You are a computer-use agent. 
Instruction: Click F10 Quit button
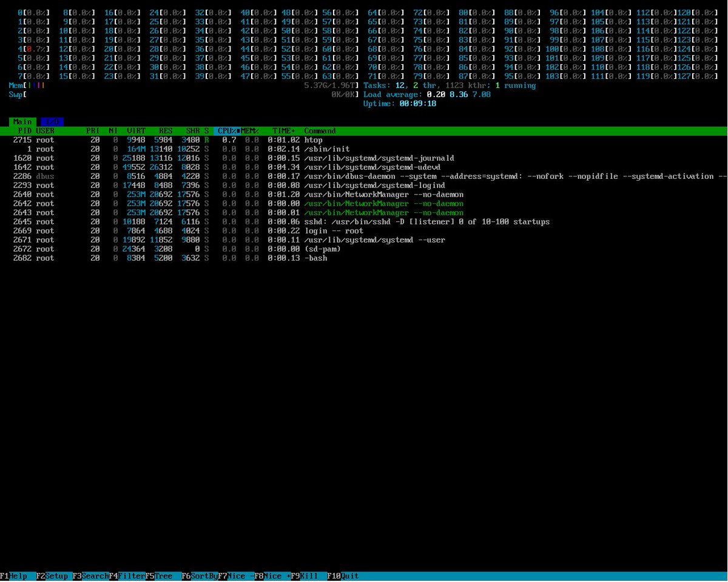[x=343, y=576]
